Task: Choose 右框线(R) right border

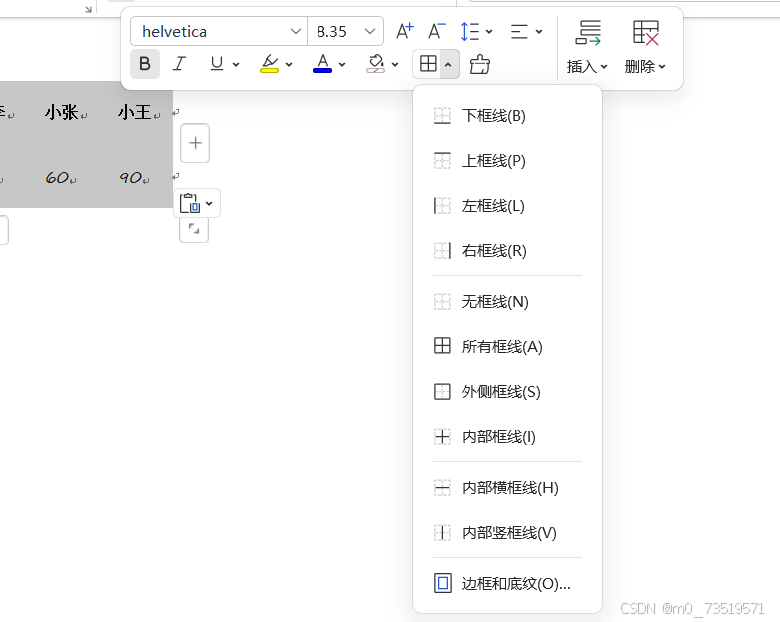Action: pos(507,250)
